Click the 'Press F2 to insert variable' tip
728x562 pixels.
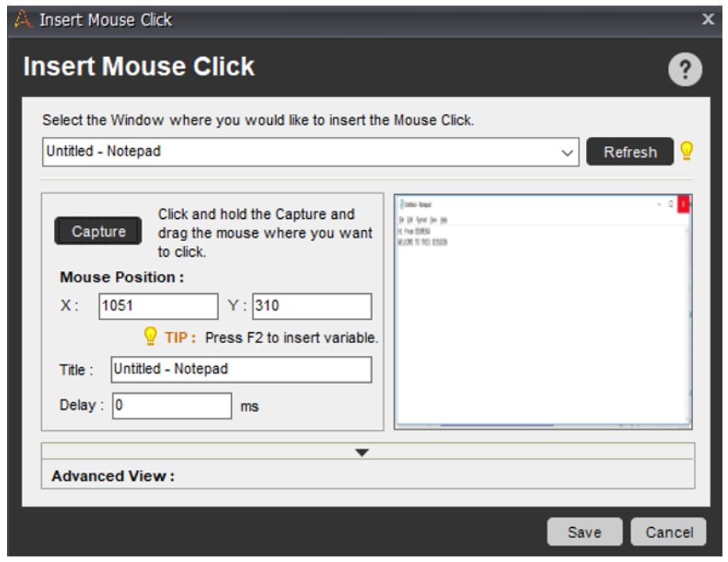pos(292,338)
